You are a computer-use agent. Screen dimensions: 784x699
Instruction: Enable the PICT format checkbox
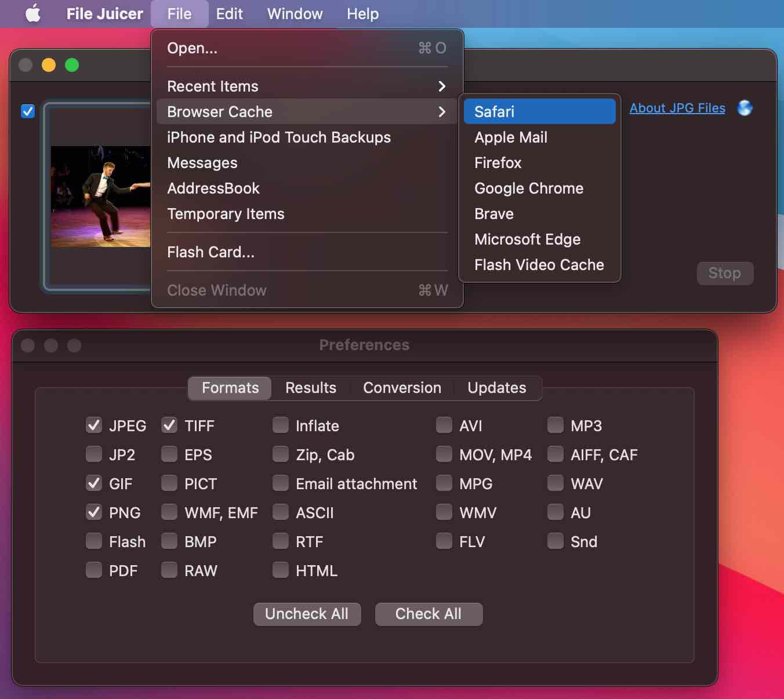(x=169, y=483)
